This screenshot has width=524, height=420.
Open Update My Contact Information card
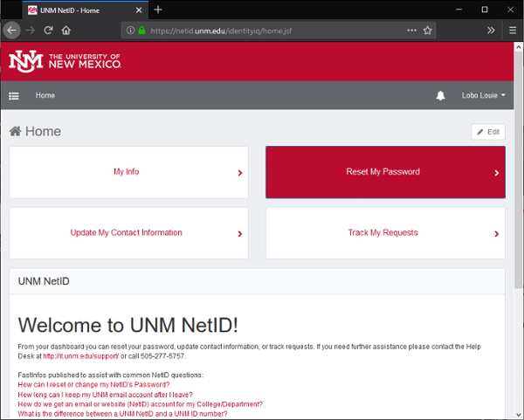click(x=128, y=233)
